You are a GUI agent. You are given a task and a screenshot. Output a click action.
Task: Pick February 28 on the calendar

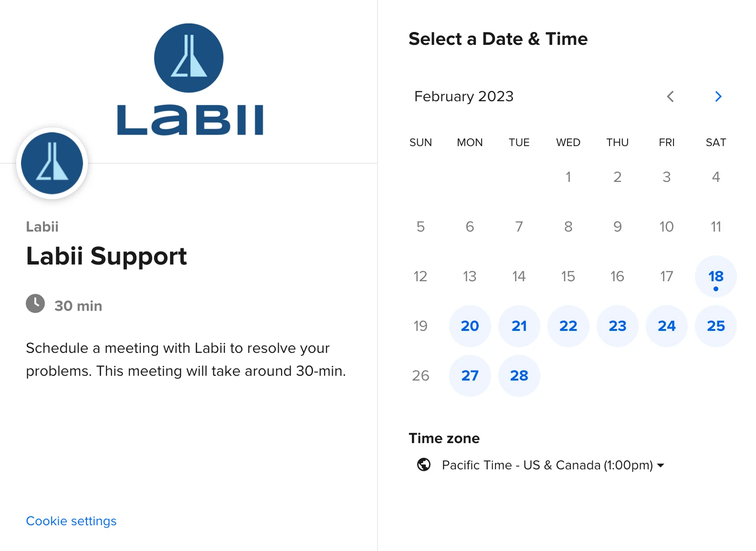pyautogui.click(x=519, y=376)
